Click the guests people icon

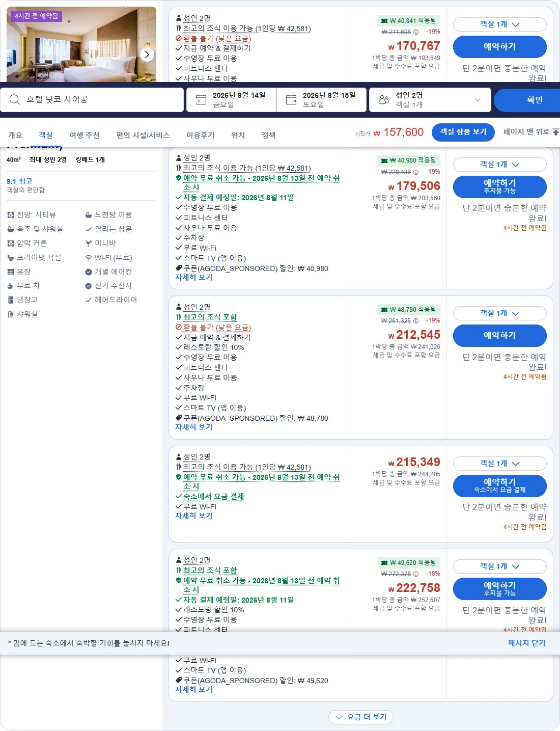(384, 99)
